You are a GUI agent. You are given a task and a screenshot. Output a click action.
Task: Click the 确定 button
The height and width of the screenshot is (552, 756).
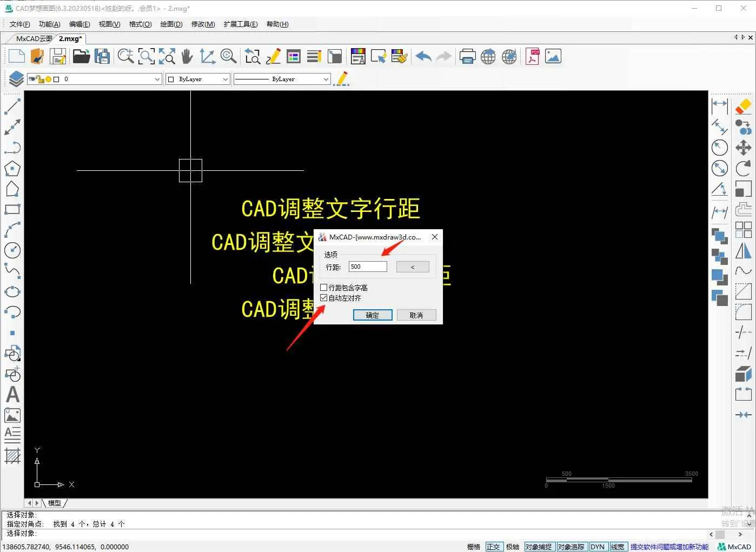[x=373, y=315]
